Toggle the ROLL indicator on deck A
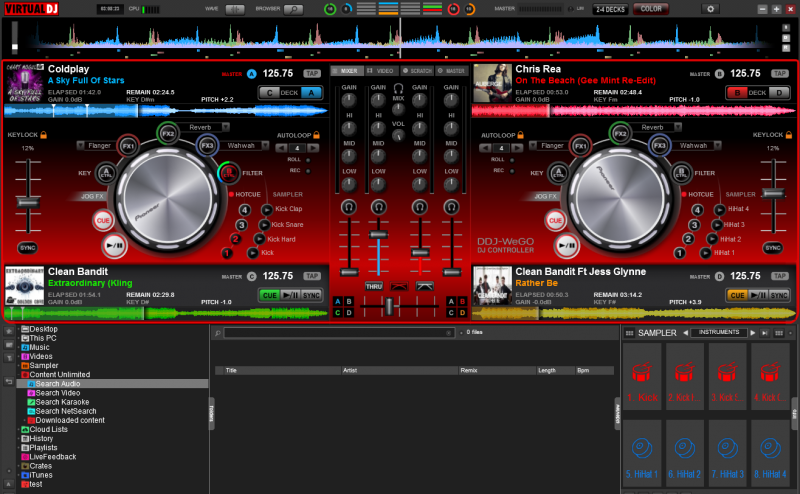The height and width of the screenshot is (494, 800). [308, 160]
